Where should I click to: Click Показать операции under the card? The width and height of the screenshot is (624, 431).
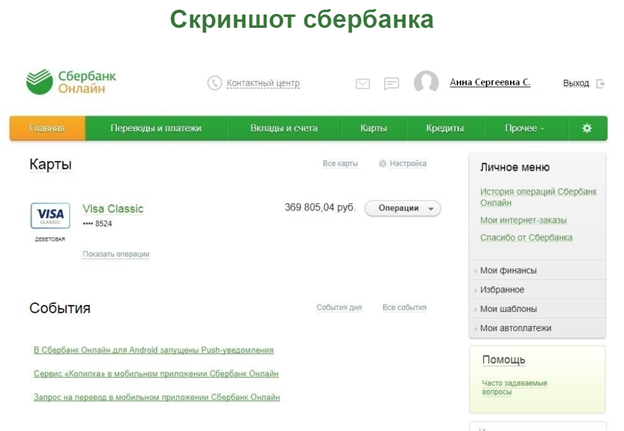(x=116, y=254)
